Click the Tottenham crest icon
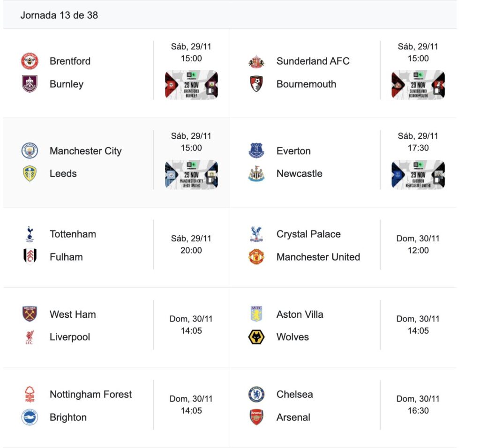Screen dimensions: 480x448 tap(30, 234)
